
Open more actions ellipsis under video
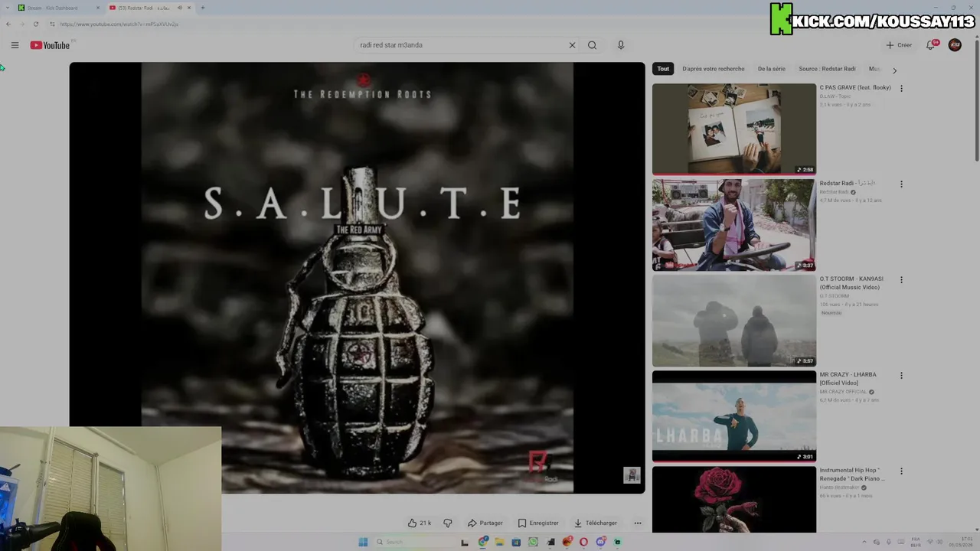(x=638, y=523)
